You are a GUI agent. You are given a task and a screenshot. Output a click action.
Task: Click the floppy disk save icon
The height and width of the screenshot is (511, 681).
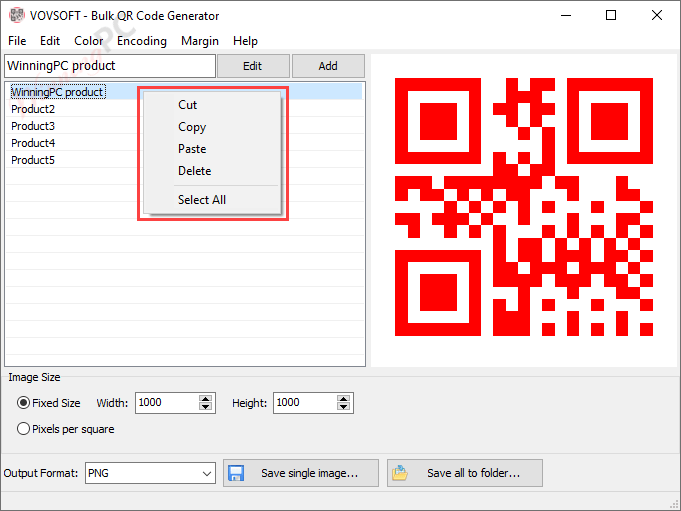(236, 473)
